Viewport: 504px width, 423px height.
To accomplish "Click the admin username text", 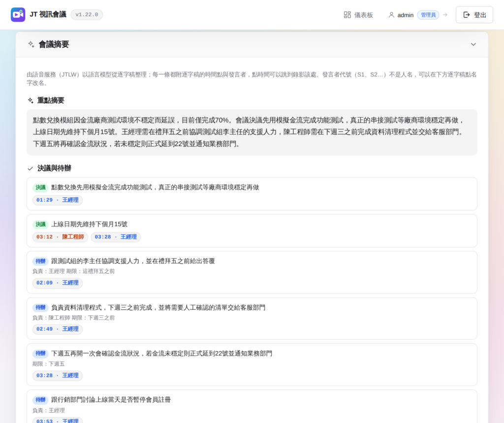I will [x=406, y=15].
